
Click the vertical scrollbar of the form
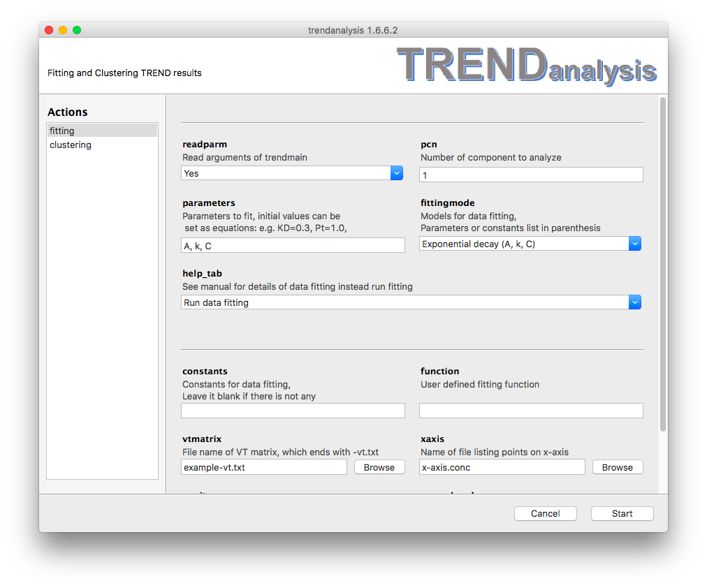point(662,265)
